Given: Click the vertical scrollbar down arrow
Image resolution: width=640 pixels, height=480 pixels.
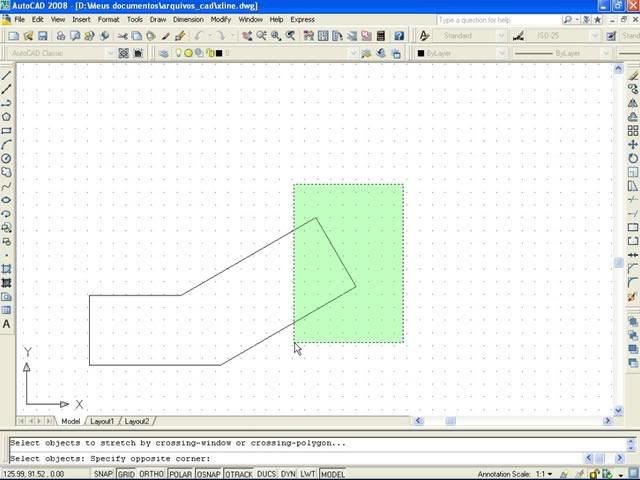Looking at the screenshot, I should (618, 410).
